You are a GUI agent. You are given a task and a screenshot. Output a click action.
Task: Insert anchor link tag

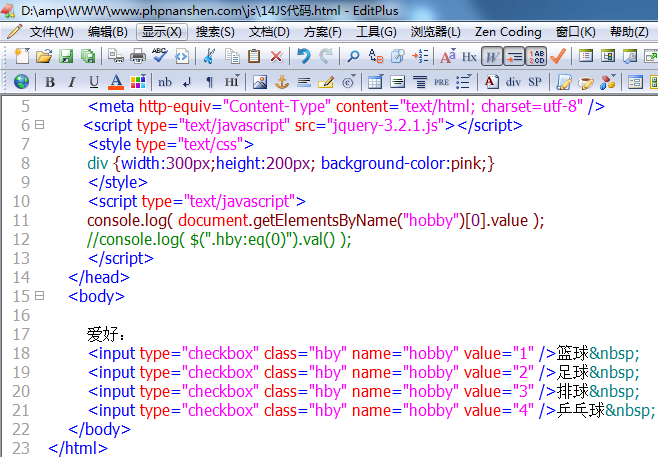pyautogui.click(x=282, y=82)
